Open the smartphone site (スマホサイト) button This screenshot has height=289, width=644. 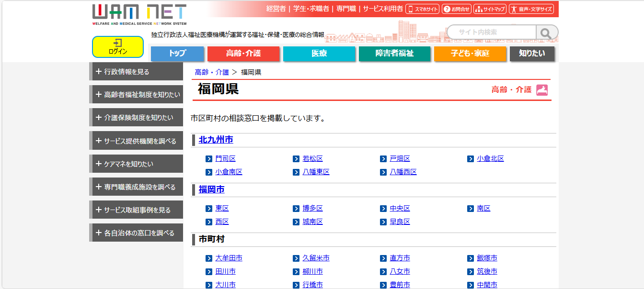(423, 9)
